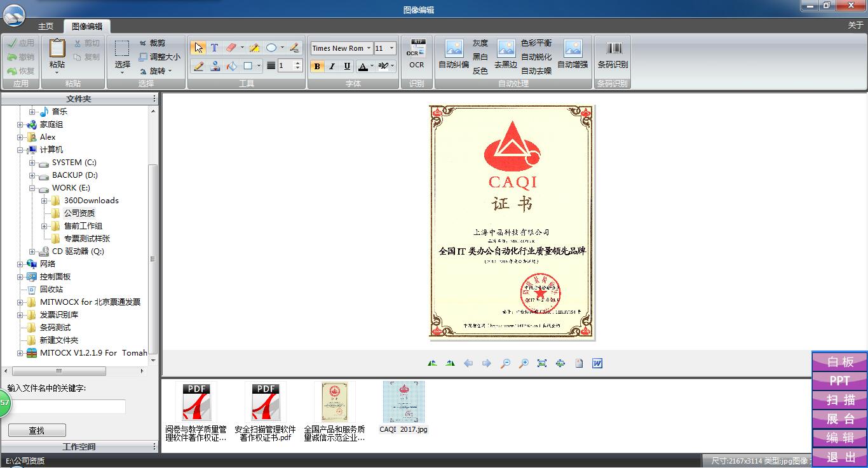This screenshot has width=868, height=468.
Task: Toggle Italic formatting
Action: tap(332, 66)
